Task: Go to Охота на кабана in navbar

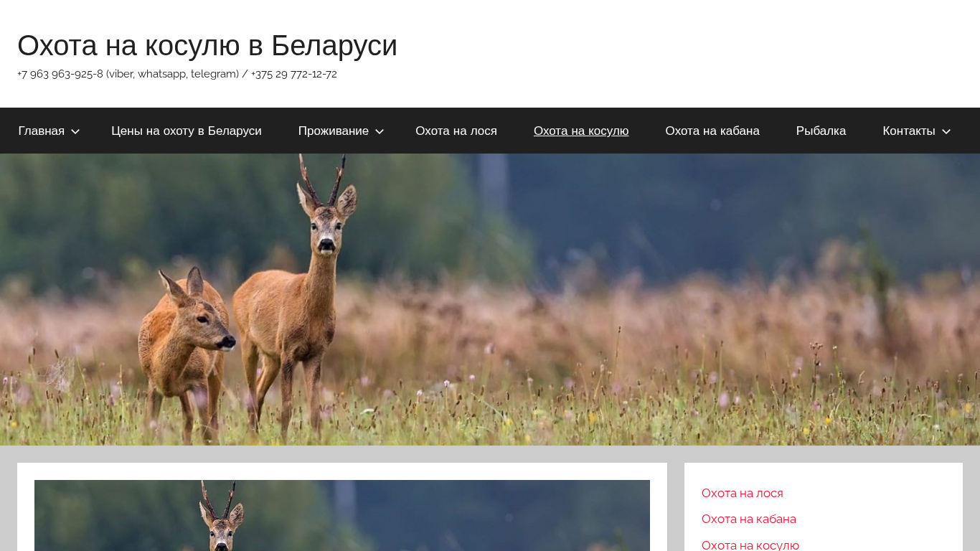Action: 712,131
